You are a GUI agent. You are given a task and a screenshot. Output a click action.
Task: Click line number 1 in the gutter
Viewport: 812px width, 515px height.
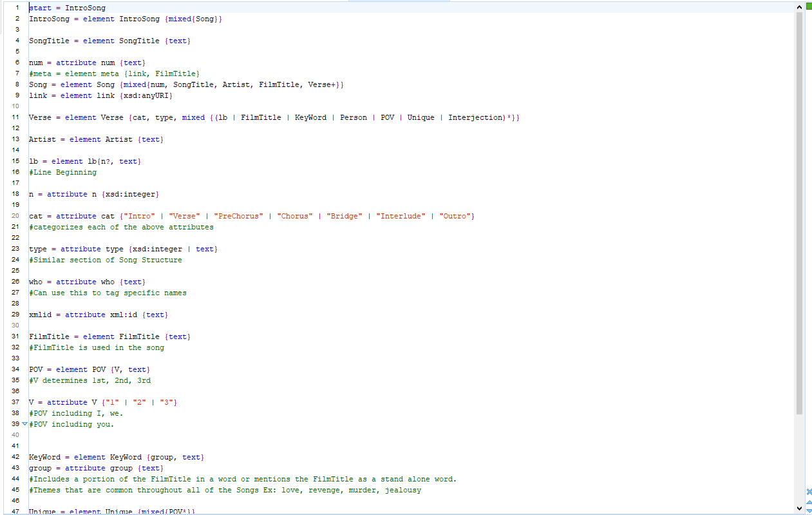[17, 8]
